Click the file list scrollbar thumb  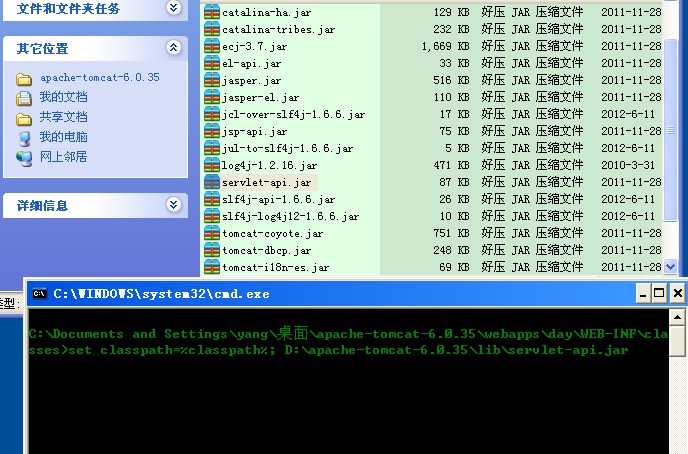[670, 130]
